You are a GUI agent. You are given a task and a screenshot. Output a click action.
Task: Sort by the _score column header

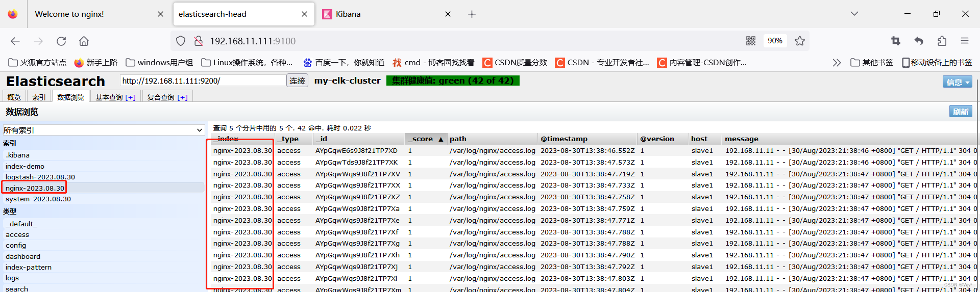pyautogui.click(x=426, y=139)
